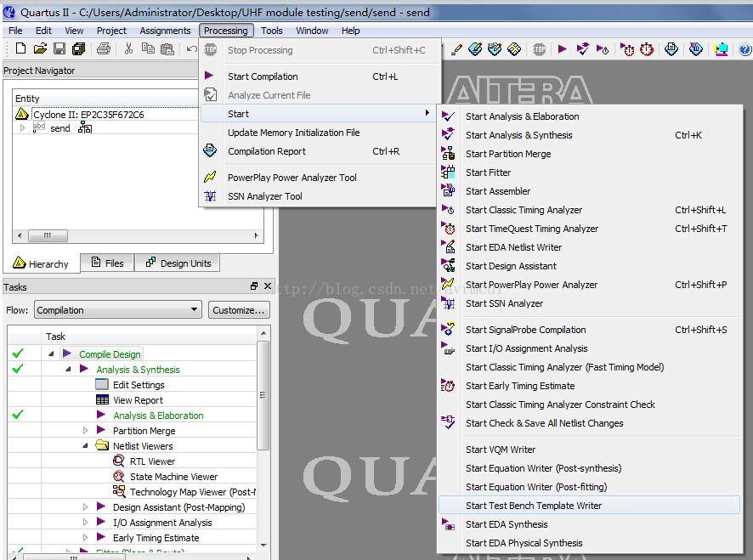Viewport: 753px width, 560px height.
Task: Open the Assignments menu
Action: (x=165, y=31)
